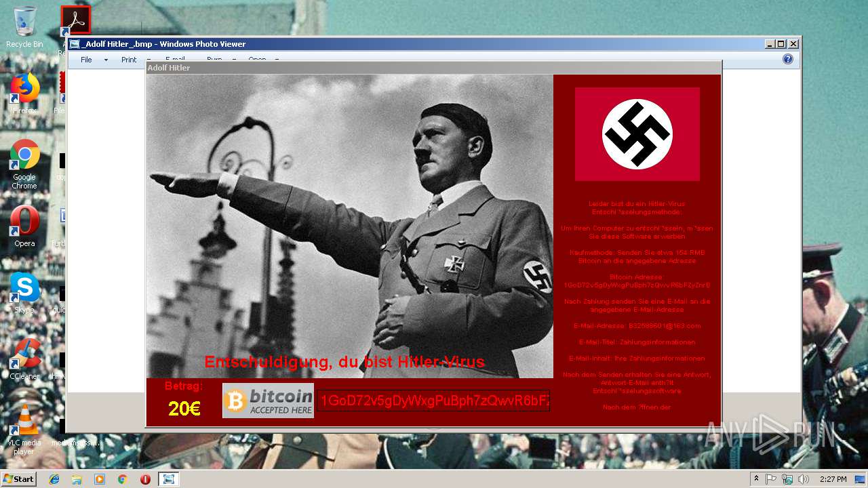
Task: Click the Bitcoin address text field
Action: coord(433,401)
